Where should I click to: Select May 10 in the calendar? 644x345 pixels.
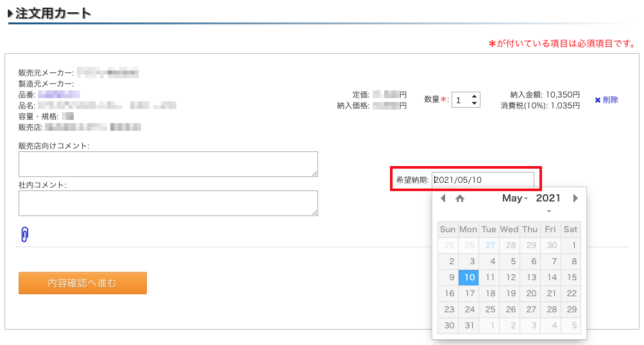pyautogui.click(x=469, y=277)
